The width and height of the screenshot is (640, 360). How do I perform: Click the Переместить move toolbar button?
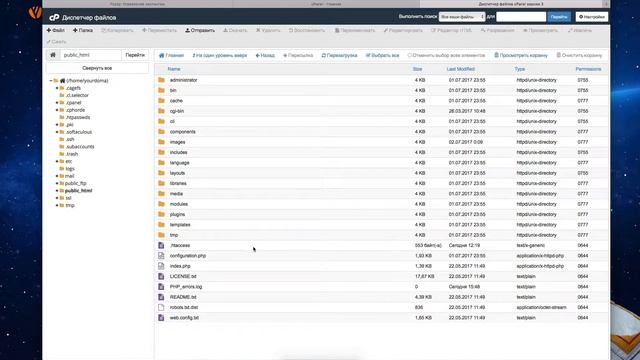pos(160,30)
